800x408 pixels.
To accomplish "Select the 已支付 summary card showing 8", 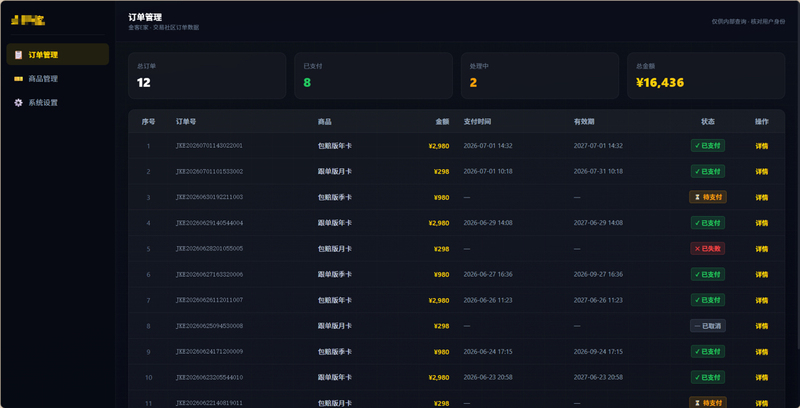I will point(373,75).
